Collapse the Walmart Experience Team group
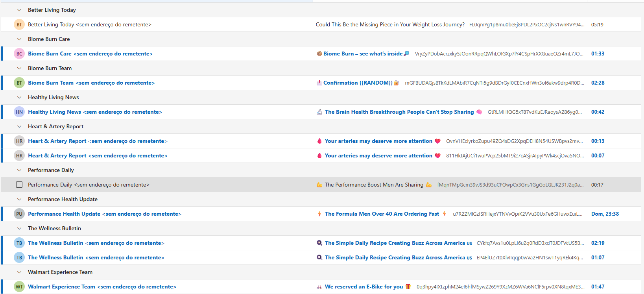This screenshot has width=644, height=294. 19,272
